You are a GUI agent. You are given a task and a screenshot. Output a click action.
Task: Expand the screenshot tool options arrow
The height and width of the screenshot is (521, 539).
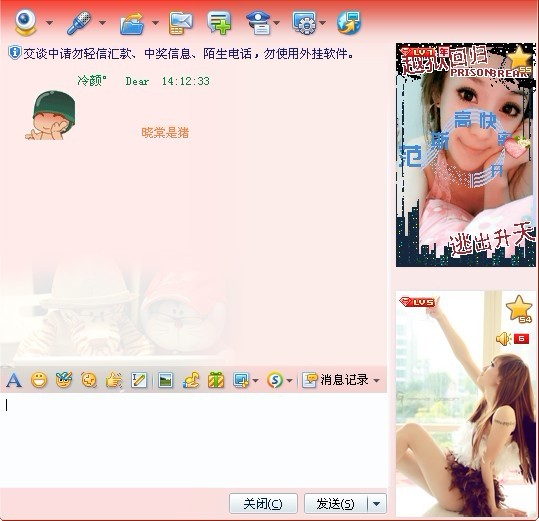[x=255, y=380]
